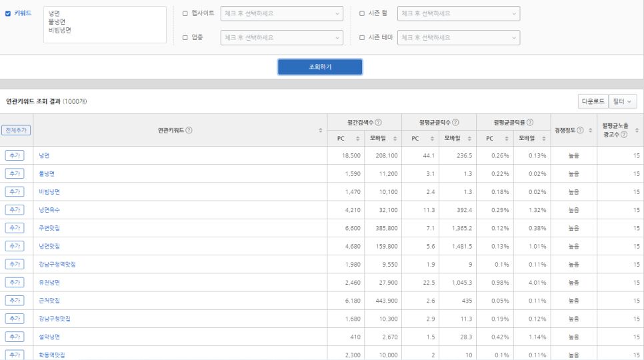Sort 월평균클릭률 PC column
This screenshot has height=360, width=644.
[x=507, y=139]
